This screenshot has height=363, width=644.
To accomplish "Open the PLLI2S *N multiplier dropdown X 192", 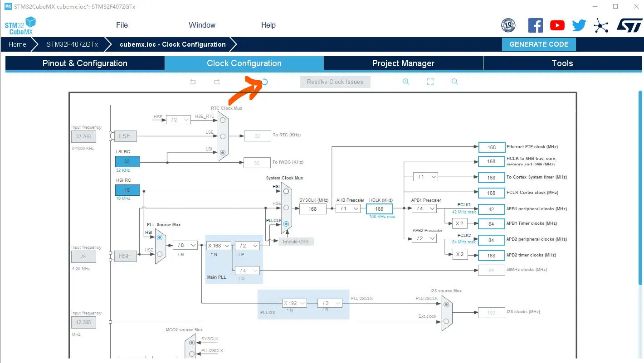I will click(294, 303).
